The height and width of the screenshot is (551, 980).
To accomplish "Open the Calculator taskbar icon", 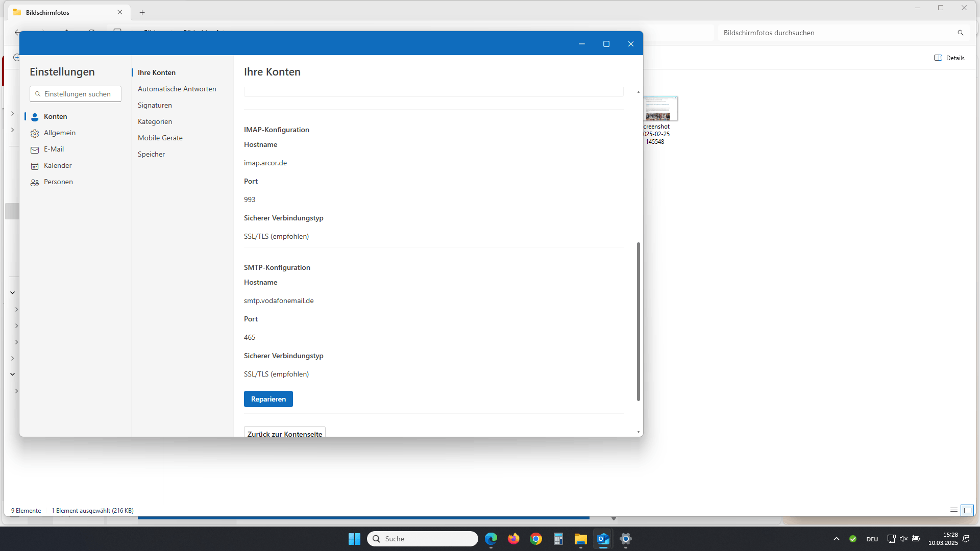I will click(558, 539).
